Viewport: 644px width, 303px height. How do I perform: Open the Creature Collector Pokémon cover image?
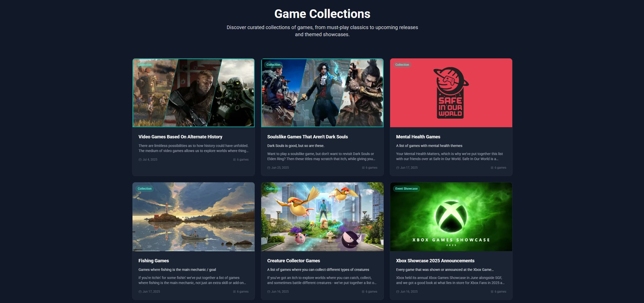click(x=322, y=217)
